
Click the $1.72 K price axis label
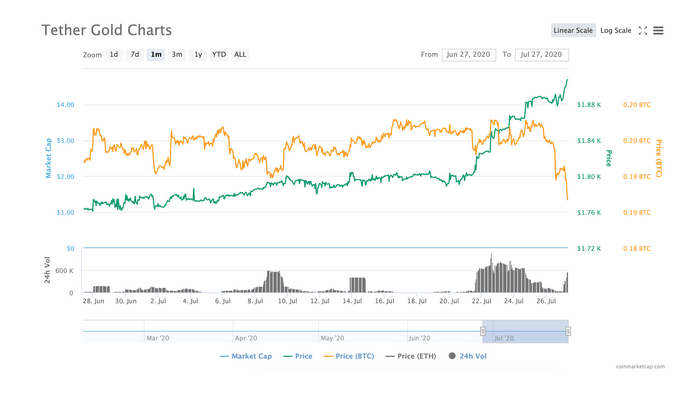click(589, 249)
